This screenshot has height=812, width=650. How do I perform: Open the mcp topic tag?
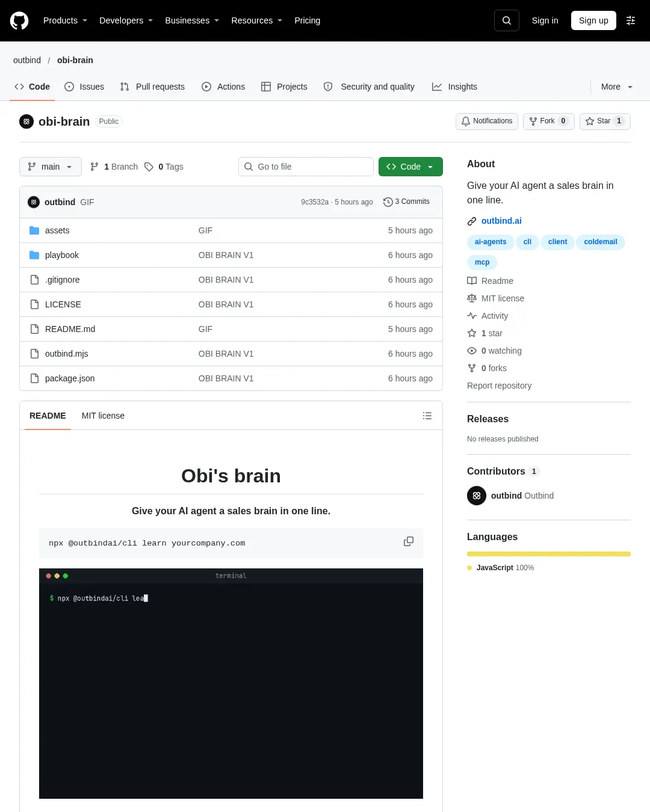(x=482, y=262)
